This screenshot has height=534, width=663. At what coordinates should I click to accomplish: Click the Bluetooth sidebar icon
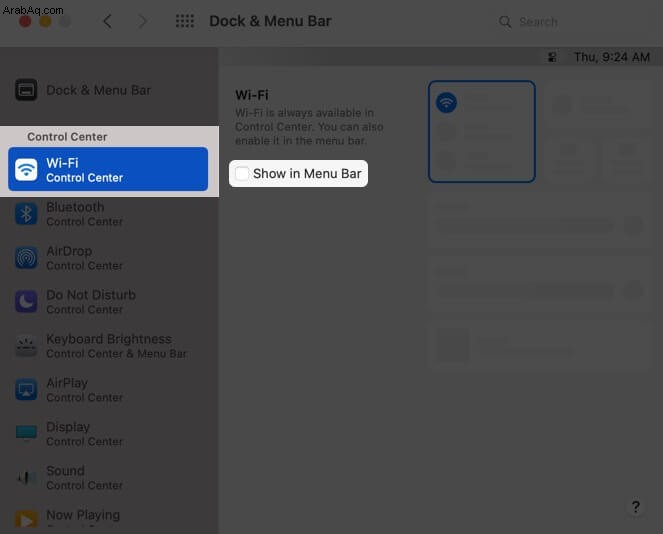pyautogui.click(x=26, y=214)
